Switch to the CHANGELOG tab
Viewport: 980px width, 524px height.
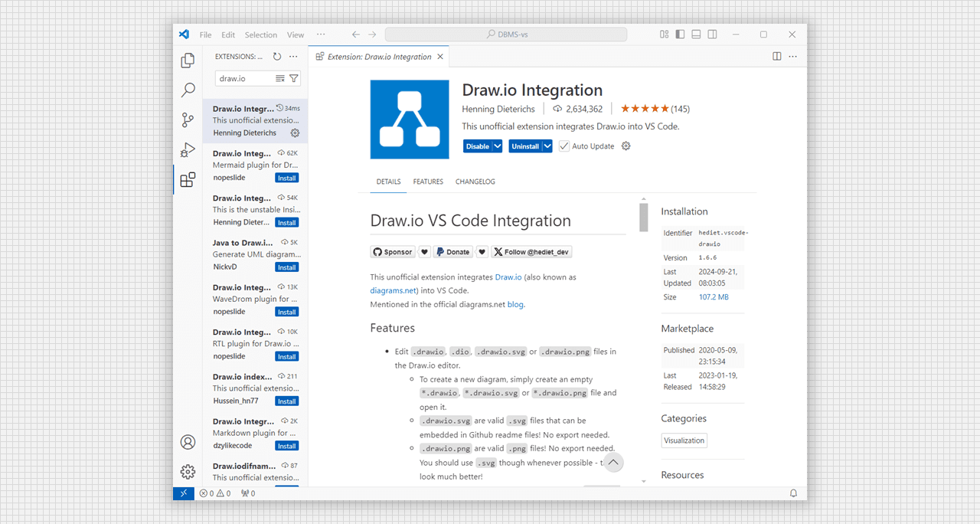475,182
